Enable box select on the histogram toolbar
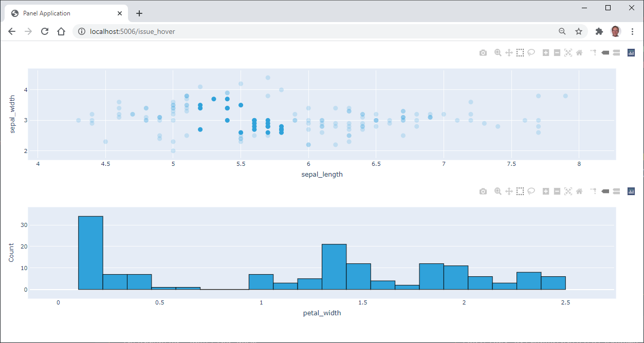The height and width of the screenshot is (343, 644). tap(520, 190)
